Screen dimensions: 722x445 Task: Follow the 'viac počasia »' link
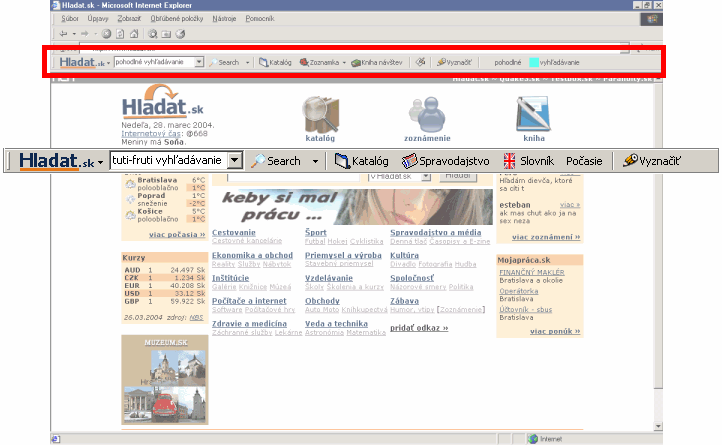pos(177,234)
